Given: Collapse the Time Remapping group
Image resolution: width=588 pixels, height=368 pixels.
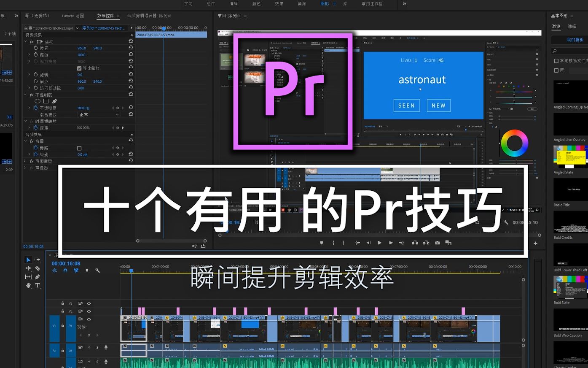Looking at the screenshot, I should pyautogui.click(x=26, y=121).
